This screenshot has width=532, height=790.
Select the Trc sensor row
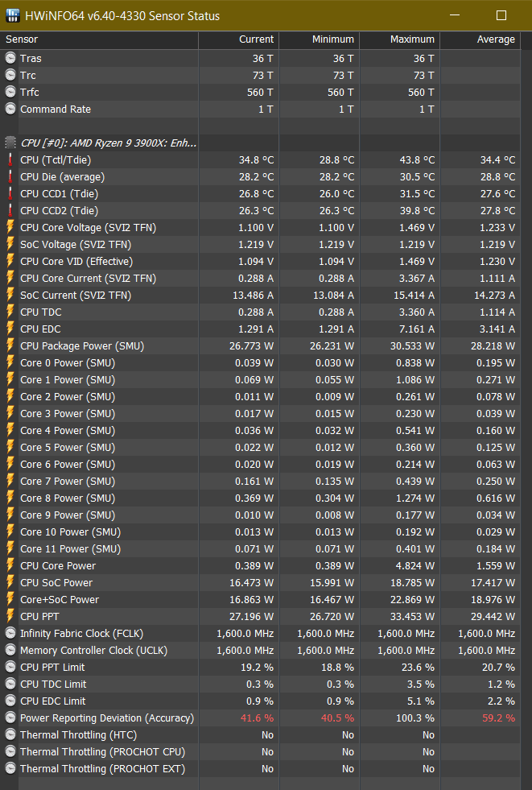(x=260, y=75)
